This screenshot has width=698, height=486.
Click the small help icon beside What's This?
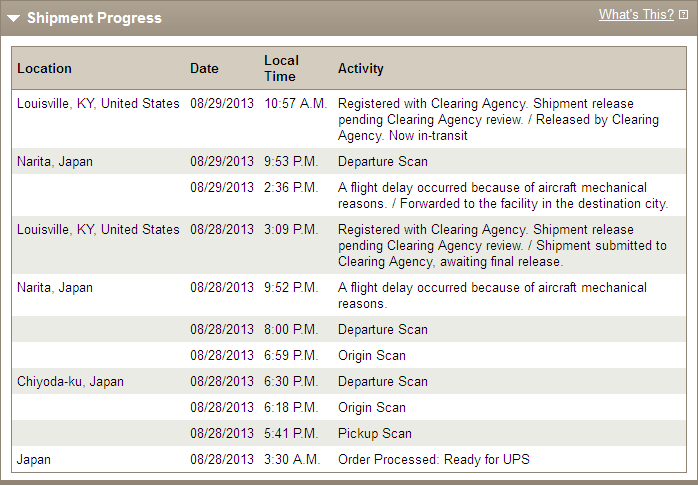pos(683,15)
